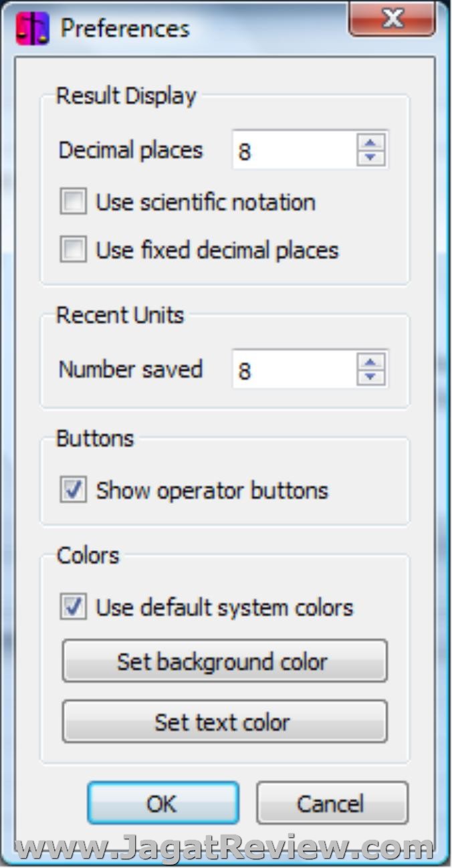
Task: Confirm preferences with OK
Action: click(162, 803)
